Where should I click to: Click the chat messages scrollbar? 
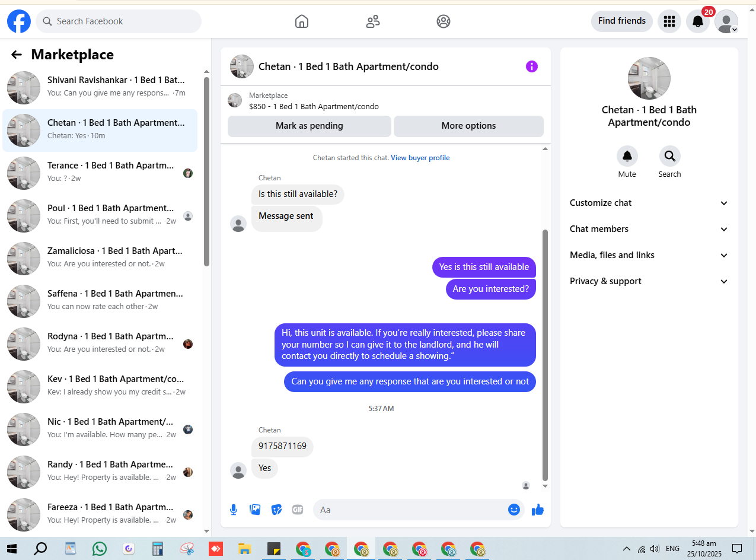(x=546, y=355)
